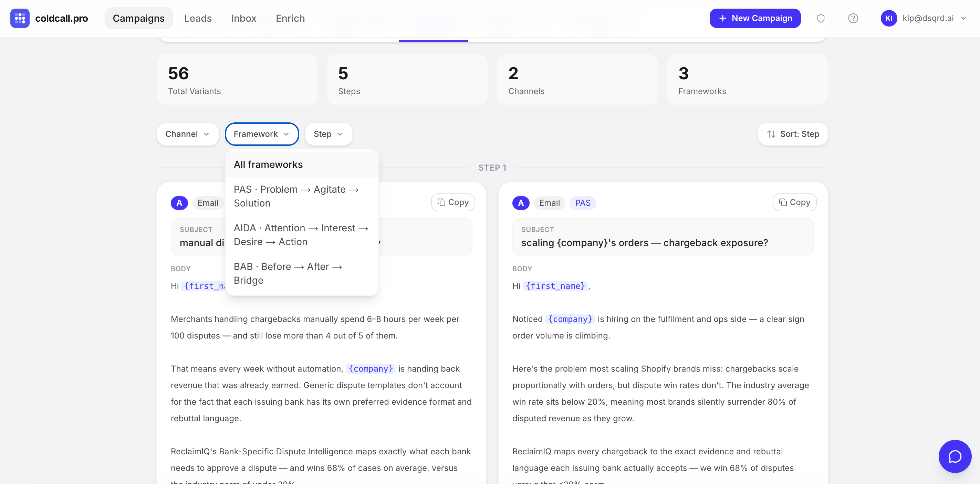980x484 pixels.
Task: Click the shield icon in the top bar
Action: [821, 18]
